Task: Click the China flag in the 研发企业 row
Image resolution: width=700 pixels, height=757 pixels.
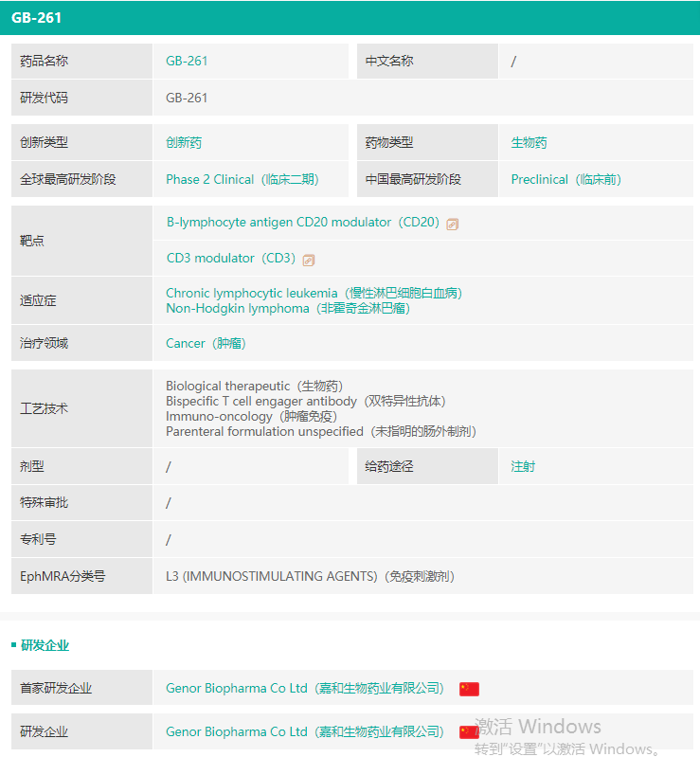Action: tap(469, 732)
